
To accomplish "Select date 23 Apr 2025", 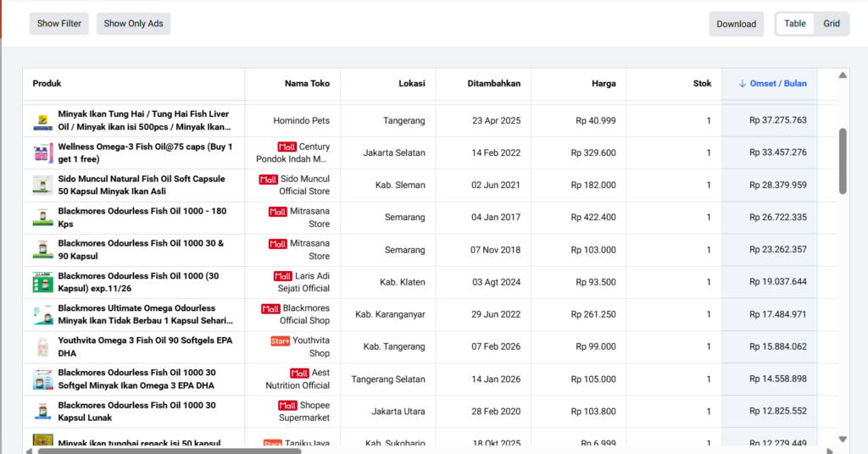I will (x=497, y=120).
